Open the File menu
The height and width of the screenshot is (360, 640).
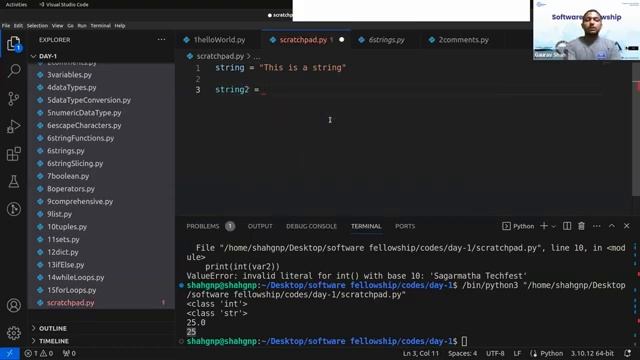pyautogui.click(x=6, y=26)
